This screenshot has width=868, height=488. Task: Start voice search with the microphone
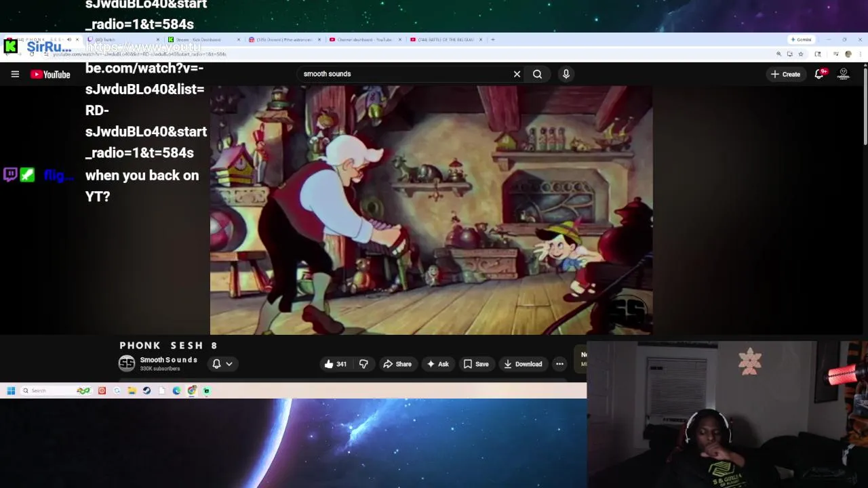tap(566, 74)
